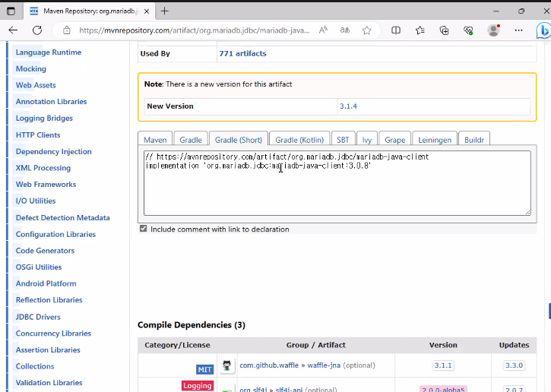Click Read aloud icon in address bar
The height and width of the screenshot is (392, 551).
(323, 30)
